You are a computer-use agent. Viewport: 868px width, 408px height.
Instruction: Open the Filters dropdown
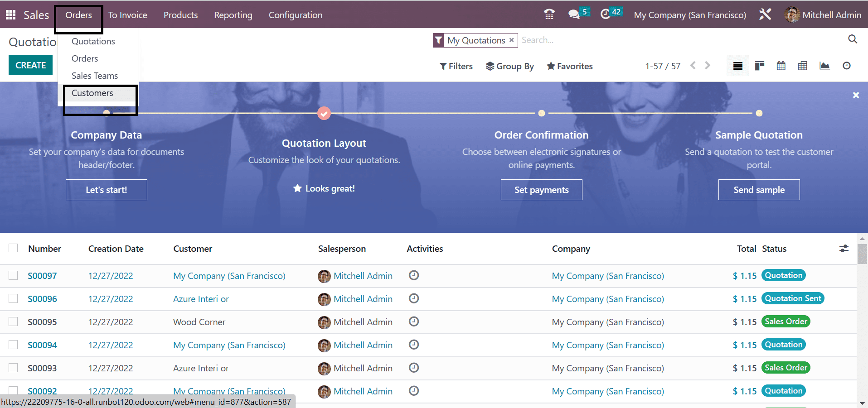(x=456, y=66)
